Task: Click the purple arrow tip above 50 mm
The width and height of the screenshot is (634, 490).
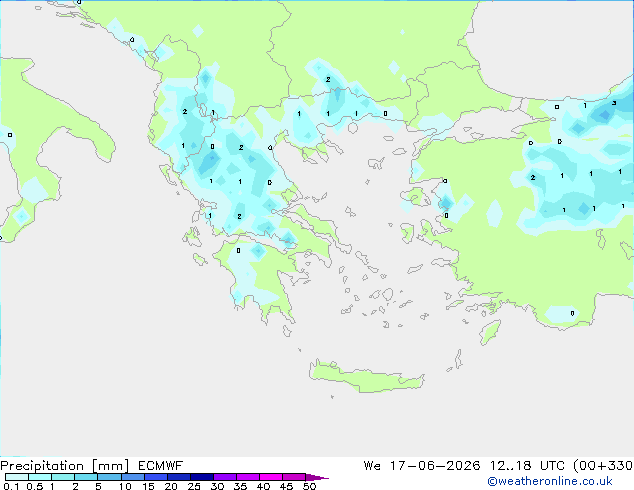Action: (x=317, y=478)
